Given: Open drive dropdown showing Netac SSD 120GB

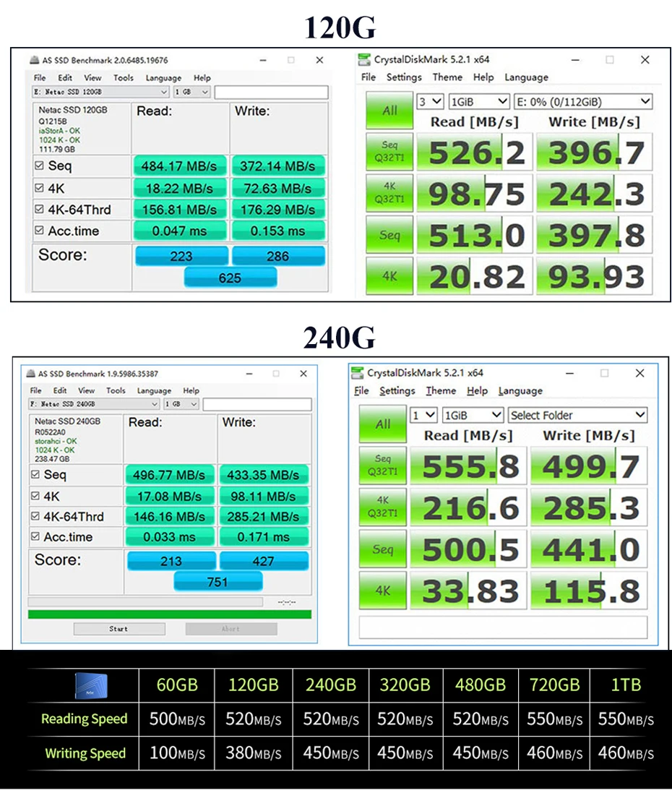Looking at the screenshot, I should (100, 92).
